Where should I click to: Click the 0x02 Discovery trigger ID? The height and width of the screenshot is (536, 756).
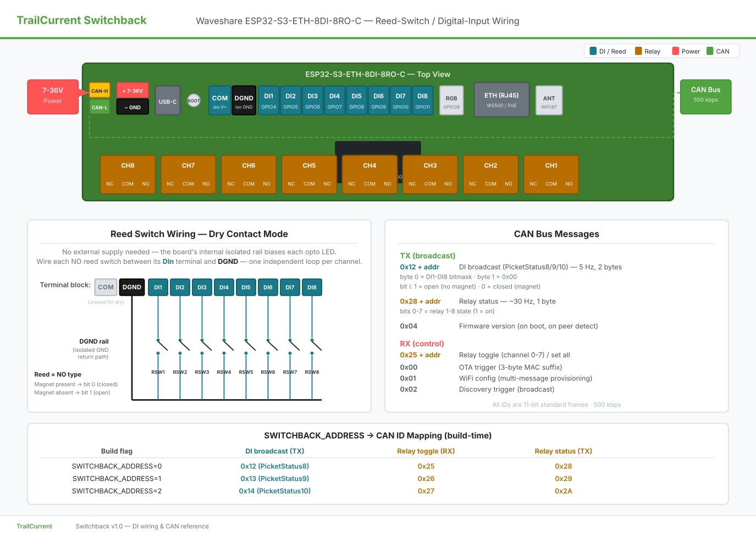pos(409,389)
